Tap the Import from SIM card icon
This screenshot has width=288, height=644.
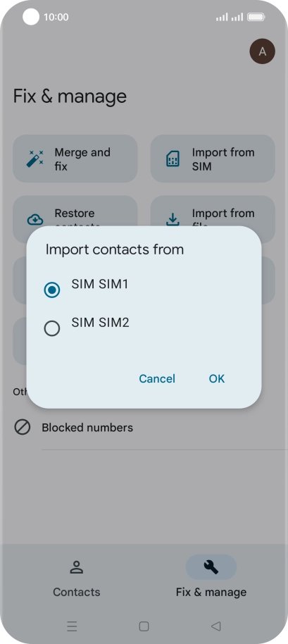coord(173,159)
